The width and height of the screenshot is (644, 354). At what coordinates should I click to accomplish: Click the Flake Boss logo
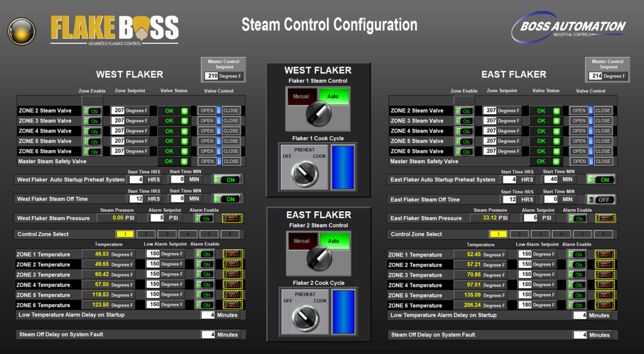click(x=114, y=29)
